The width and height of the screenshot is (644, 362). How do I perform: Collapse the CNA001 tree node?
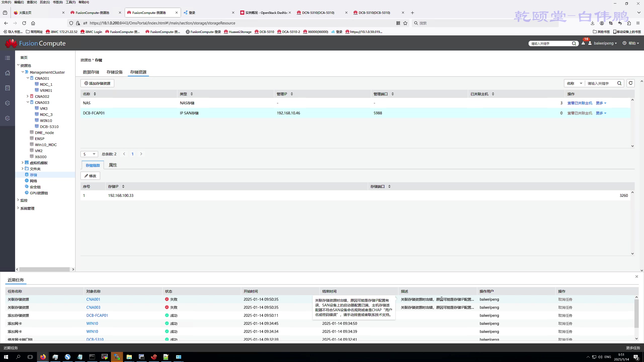tap(28, 78)
